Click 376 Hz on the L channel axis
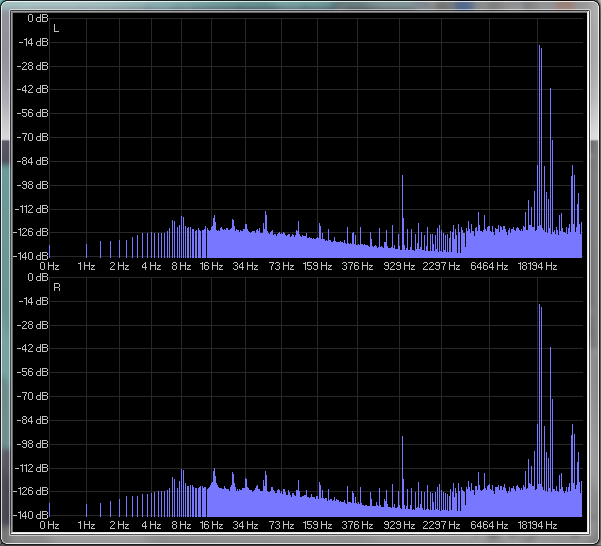This screenshot has height=546, width=601. [x=357, y=266]
